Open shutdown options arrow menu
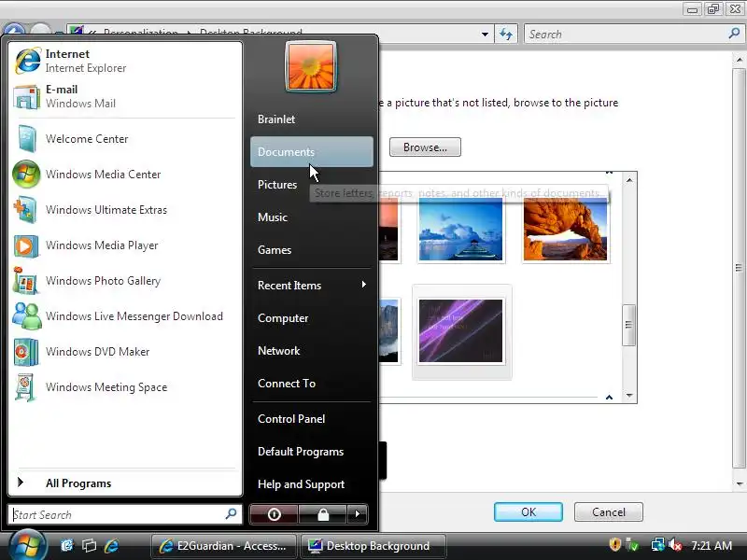The width and height of the screenshot is (747, 560). click(x=358, y=514)
